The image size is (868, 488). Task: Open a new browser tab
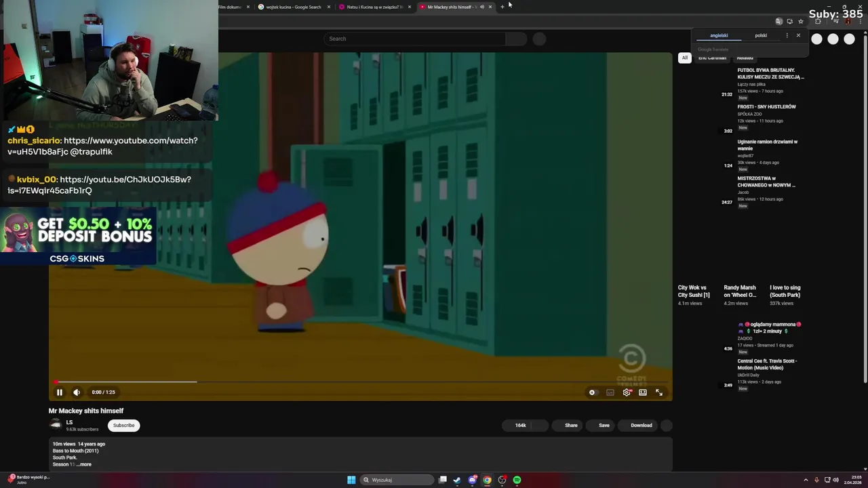click(x=502, y=7)
